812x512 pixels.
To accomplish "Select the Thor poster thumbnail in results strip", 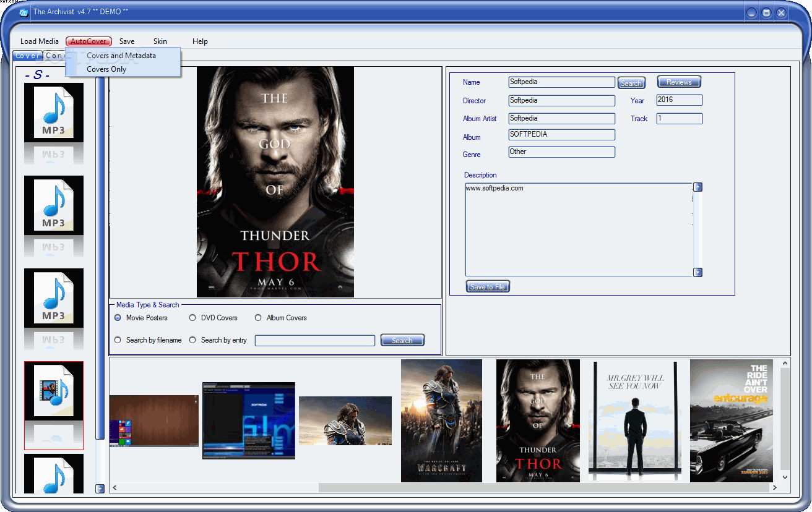I will click(538, 420).
